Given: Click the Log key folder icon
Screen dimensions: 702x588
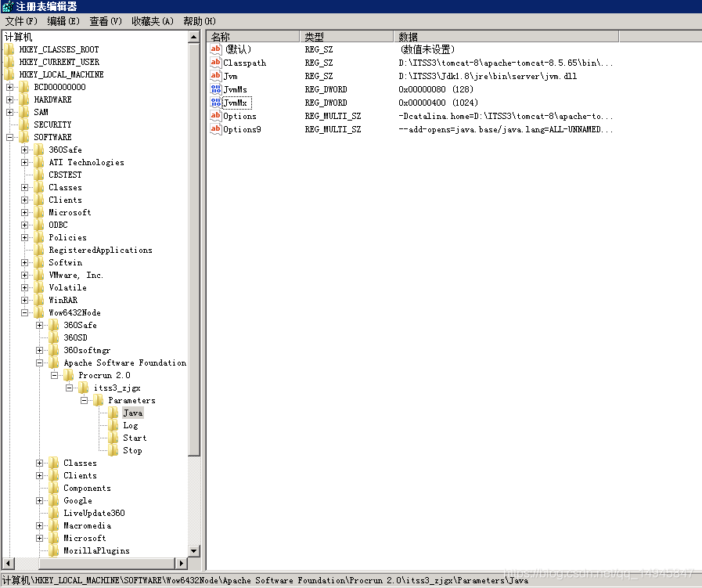Looking at the screenshot, I should (113, 425).
